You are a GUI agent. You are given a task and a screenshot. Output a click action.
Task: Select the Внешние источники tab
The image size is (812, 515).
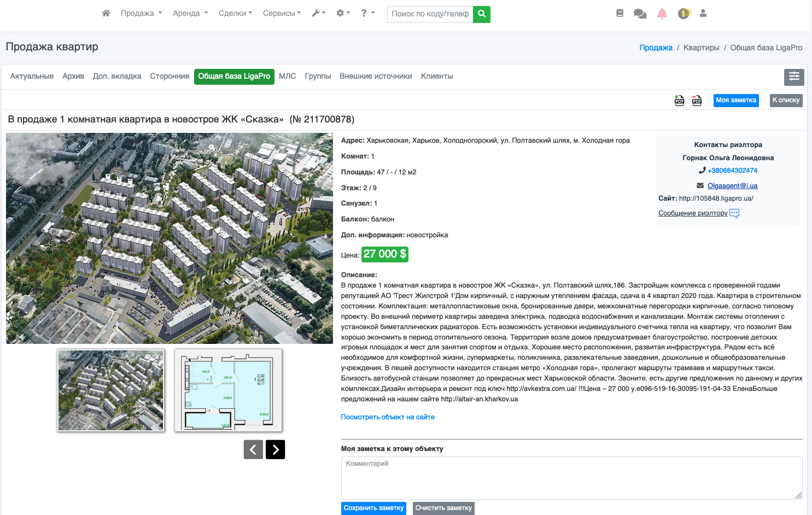(376, 77)
